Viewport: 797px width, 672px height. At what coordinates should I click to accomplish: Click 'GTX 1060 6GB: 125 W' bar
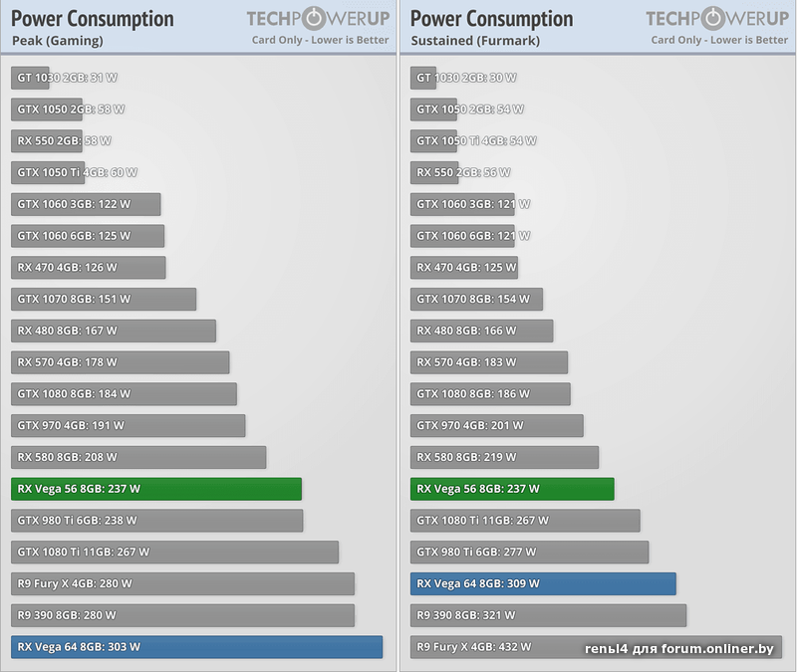pyautogui.click(x=88, y=236)
